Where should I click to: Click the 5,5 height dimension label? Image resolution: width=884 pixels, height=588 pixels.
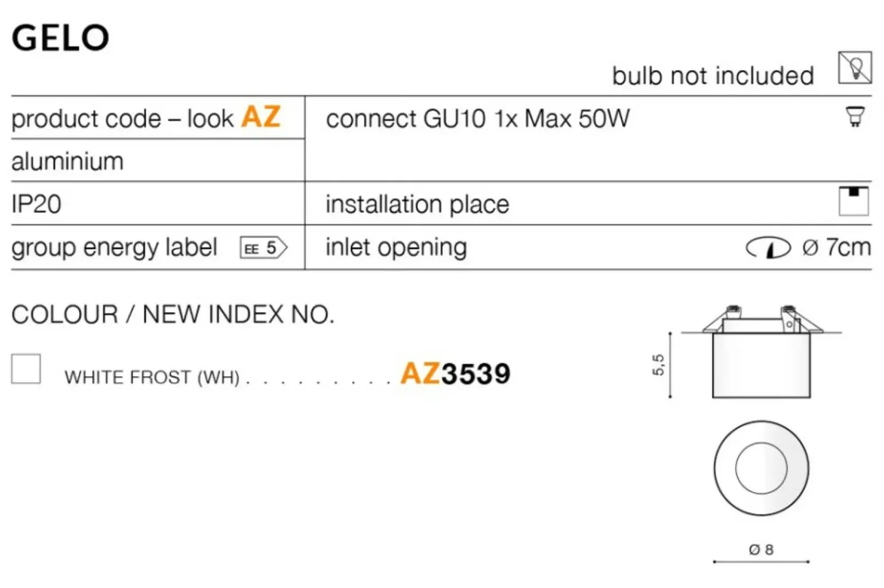658,365
